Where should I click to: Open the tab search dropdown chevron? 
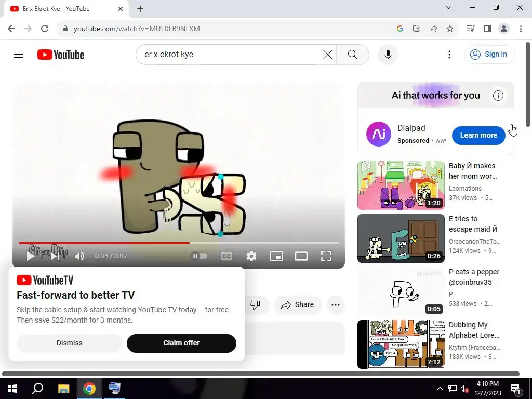pyautogui.click(x=448, y=7)
